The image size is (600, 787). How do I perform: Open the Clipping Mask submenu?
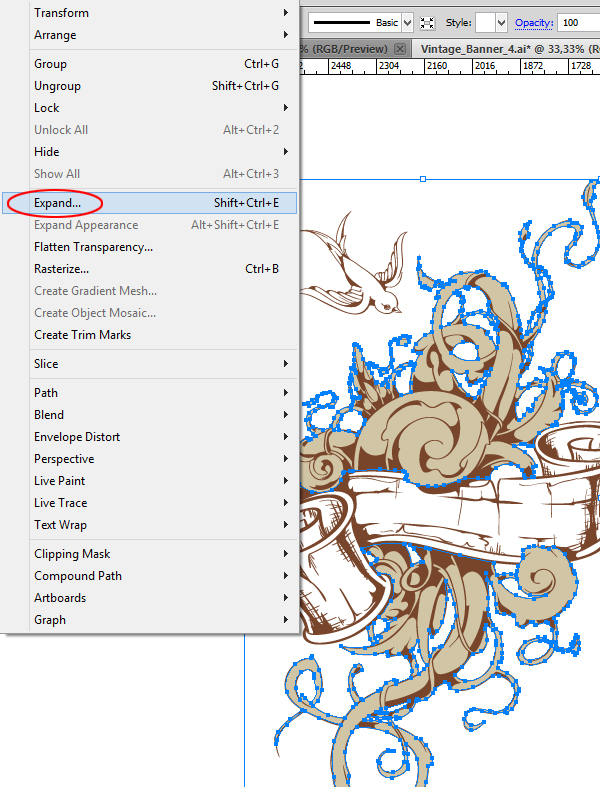click(x=149, y=554)
